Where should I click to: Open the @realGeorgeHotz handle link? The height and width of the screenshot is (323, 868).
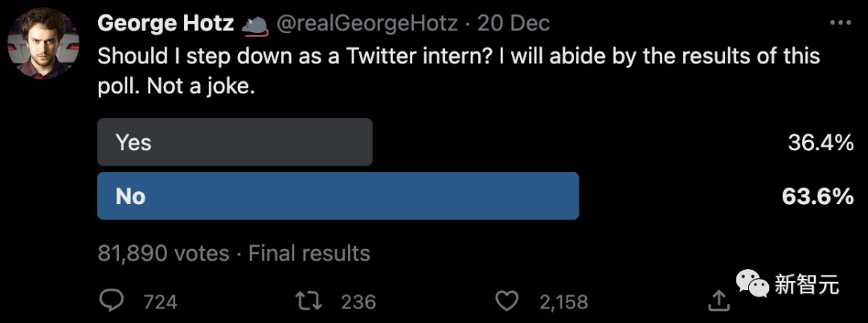pyautogui.click(x=368, y=24)
